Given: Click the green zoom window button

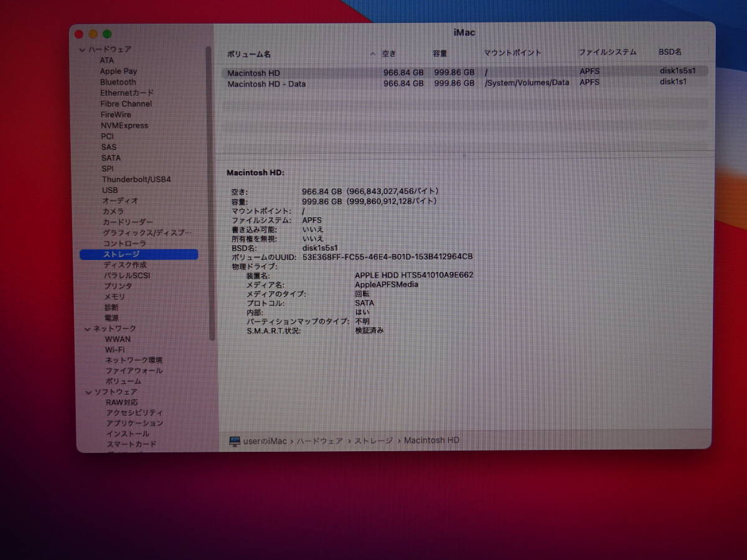Looking at the screenshot, I should click(x=107, y=34).
